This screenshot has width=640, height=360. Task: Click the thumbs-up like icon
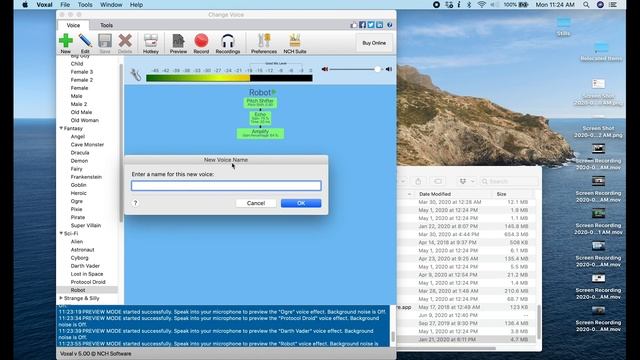353,25
